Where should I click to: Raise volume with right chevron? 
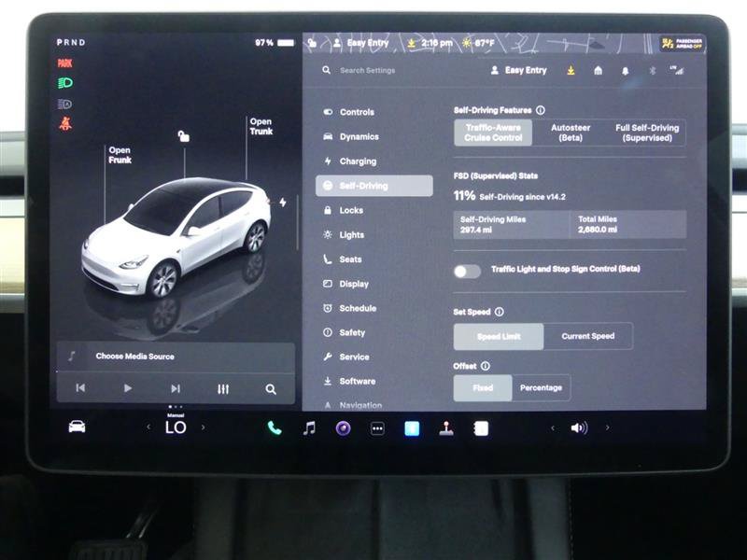click(x=607, y=427)
